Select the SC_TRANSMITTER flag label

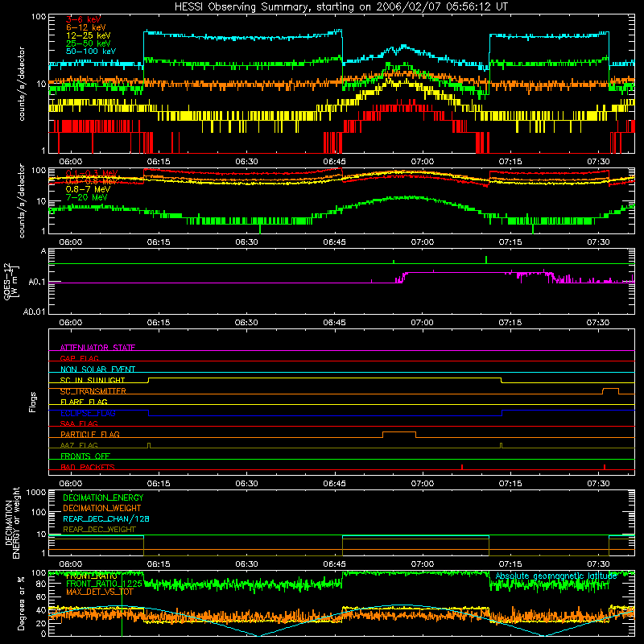[x=93, y=391]
